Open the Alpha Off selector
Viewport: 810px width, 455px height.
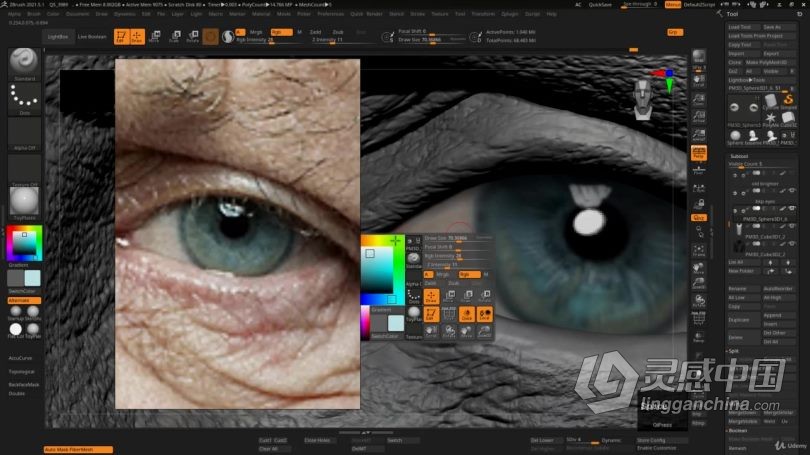click(24, 132)
